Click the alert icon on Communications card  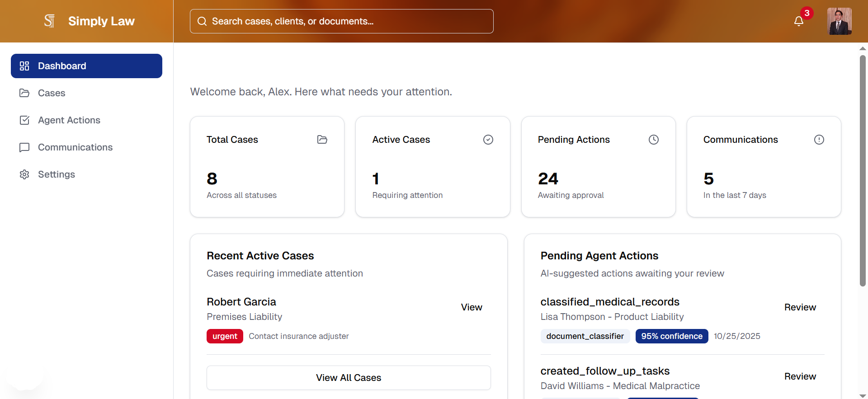point(819,140)
